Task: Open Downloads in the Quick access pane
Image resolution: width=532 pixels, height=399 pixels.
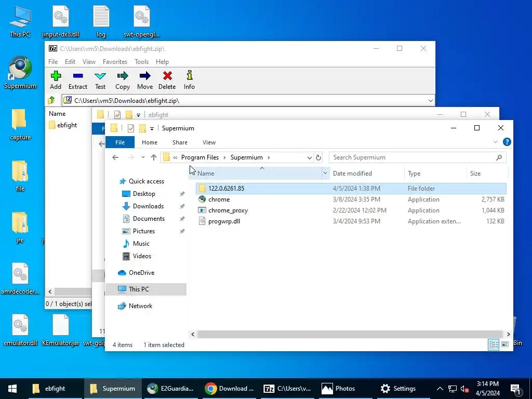Action: coord(148,206)
